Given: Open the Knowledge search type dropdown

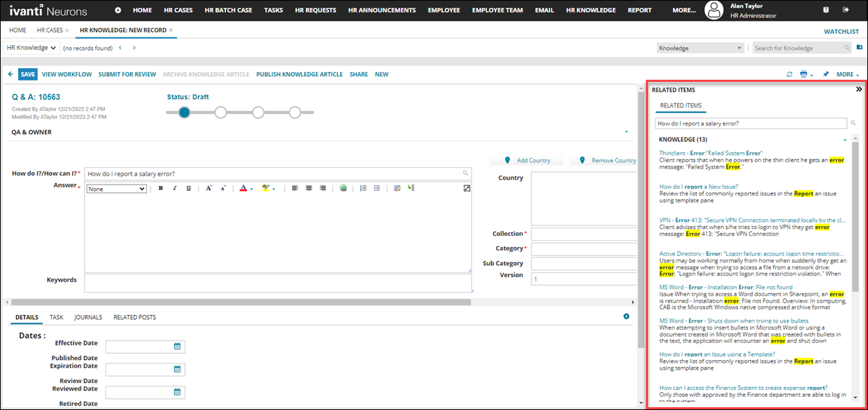Looking at the screenshot, I should click(700, 48).
